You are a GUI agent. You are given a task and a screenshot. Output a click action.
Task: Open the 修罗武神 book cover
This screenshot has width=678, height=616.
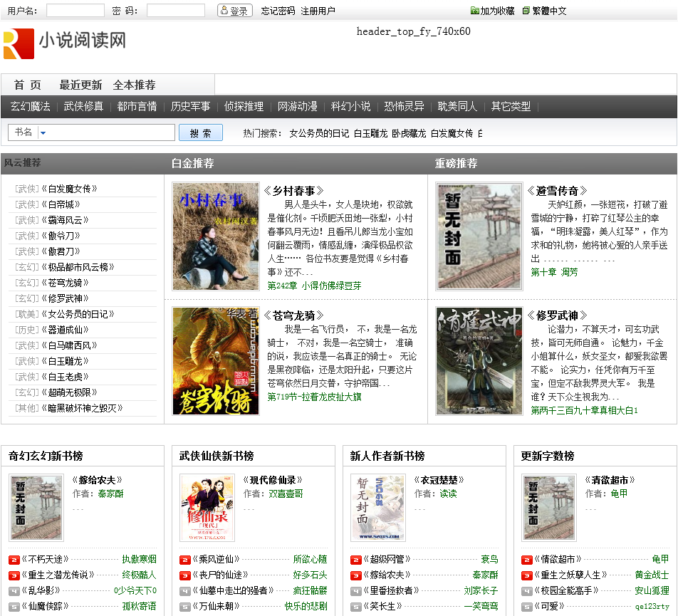479,361
